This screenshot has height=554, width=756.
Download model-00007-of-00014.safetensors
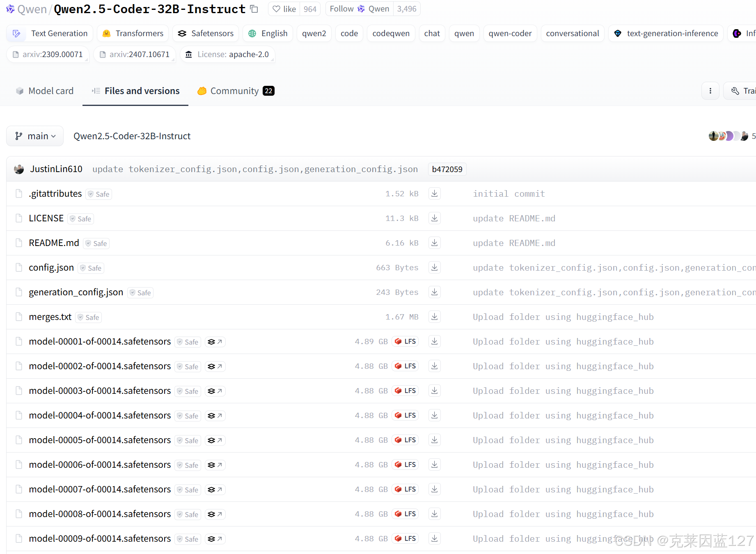click(434, 489)
